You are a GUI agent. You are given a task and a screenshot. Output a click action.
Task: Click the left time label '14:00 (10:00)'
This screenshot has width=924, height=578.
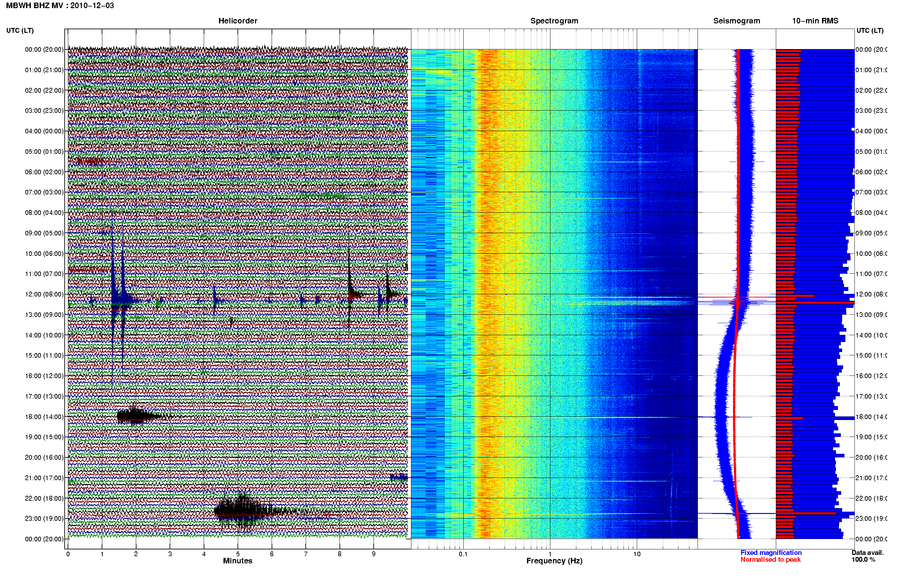click(x=44, y=335)
